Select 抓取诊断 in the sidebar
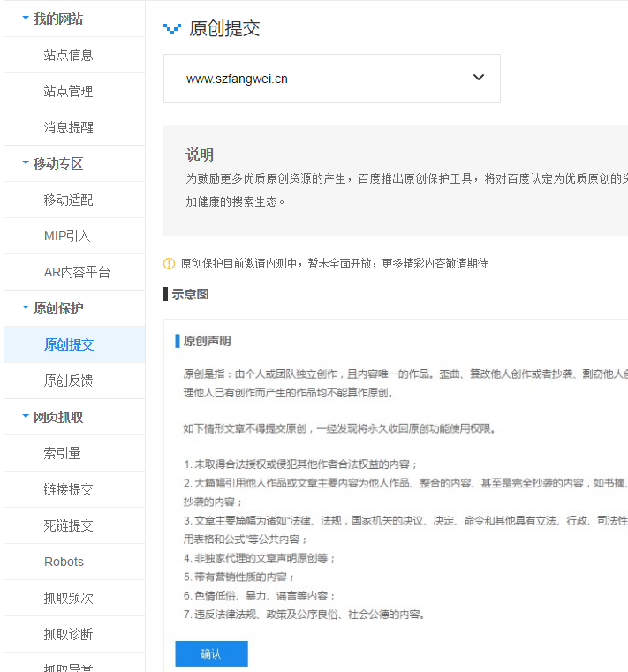Image resolution: width=628 pixels, height=672 pixels. (x=68, y=634)
